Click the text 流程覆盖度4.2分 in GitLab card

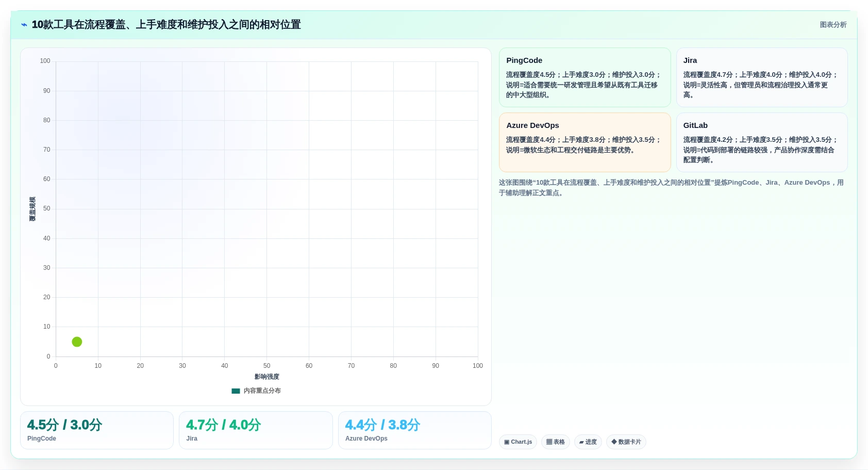point(708,140)
